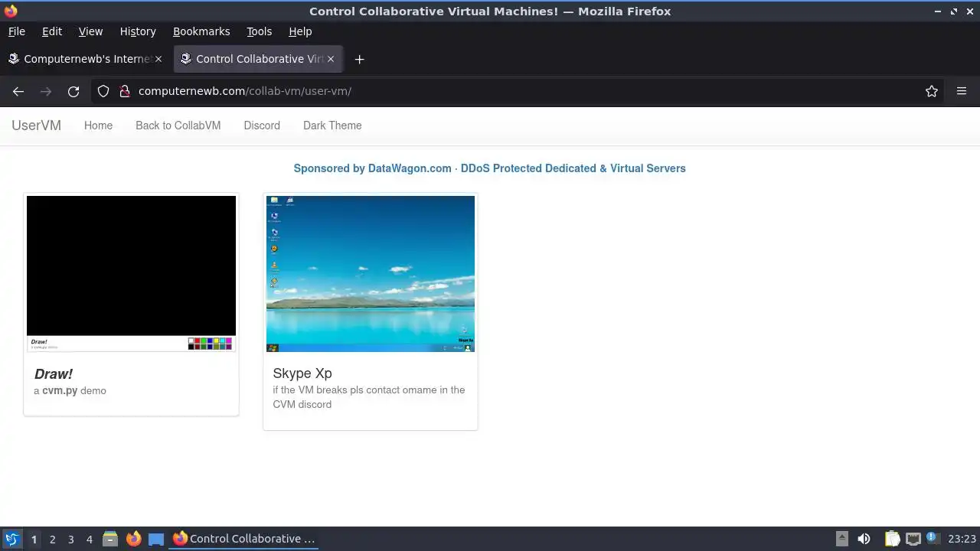Viewport: 980px width, 551px height.
Task: Open the network tray icon
Action: [x=913, y=539]
